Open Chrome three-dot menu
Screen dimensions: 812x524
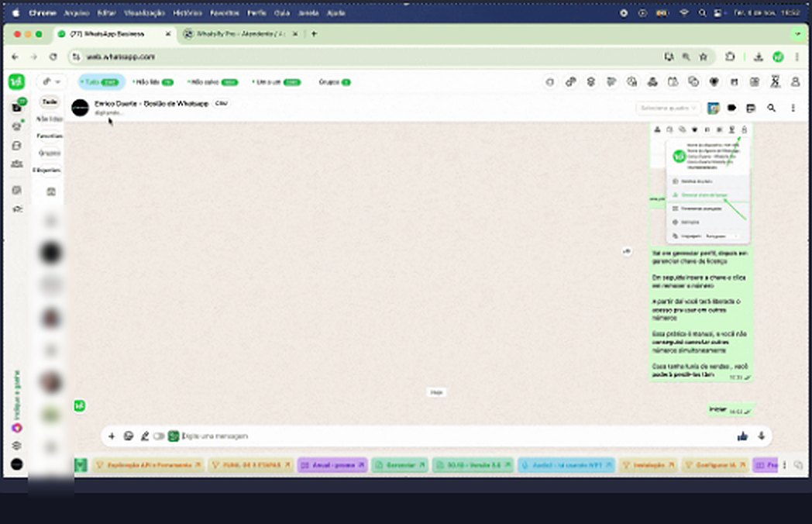(x=797, y=57)
